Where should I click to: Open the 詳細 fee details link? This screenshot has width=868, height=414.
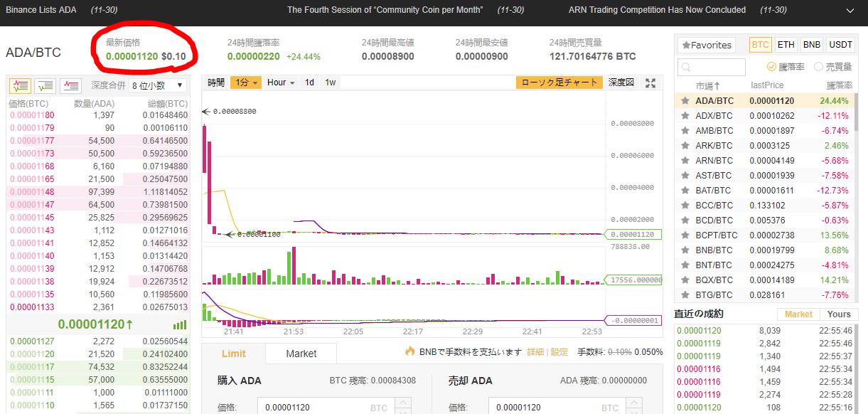click(x=535, y=351)
